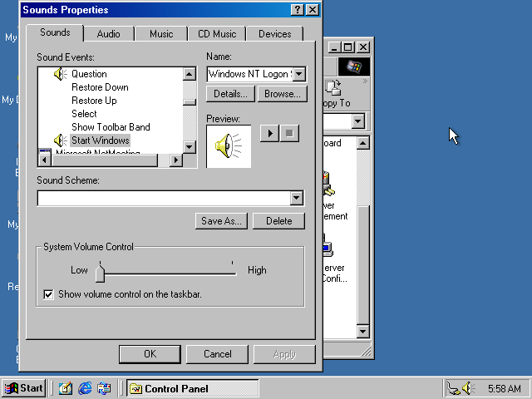Click the toolbar chevron in Control Panel window
532x399 pixels.
(x=365, y=81)
